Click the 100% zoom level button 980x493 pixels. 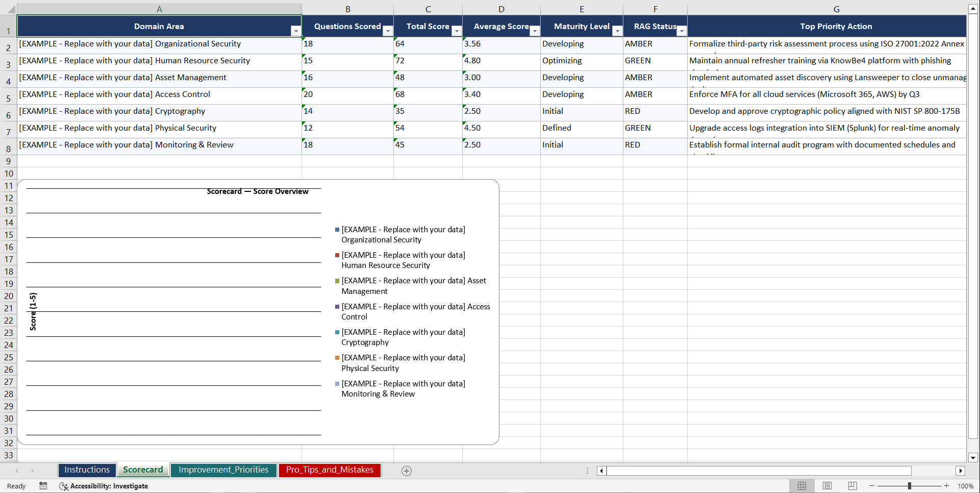pos(966,486)
